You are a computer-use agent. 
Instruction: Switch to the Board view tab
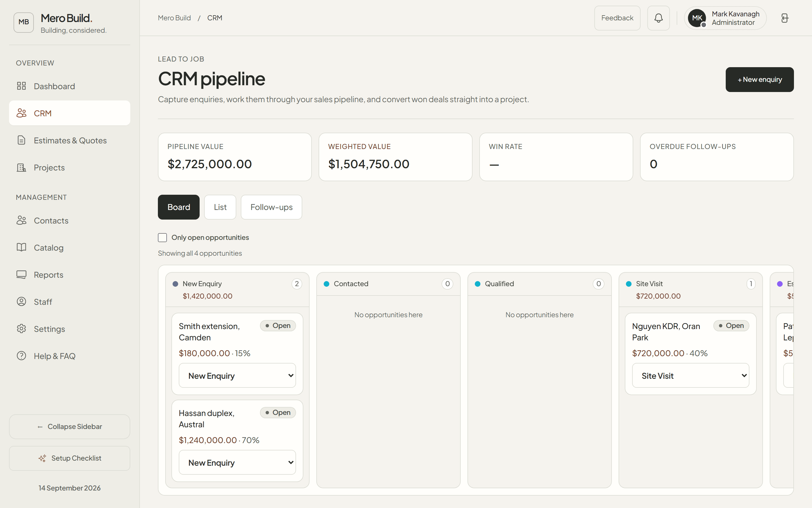(x=178, y=207)
